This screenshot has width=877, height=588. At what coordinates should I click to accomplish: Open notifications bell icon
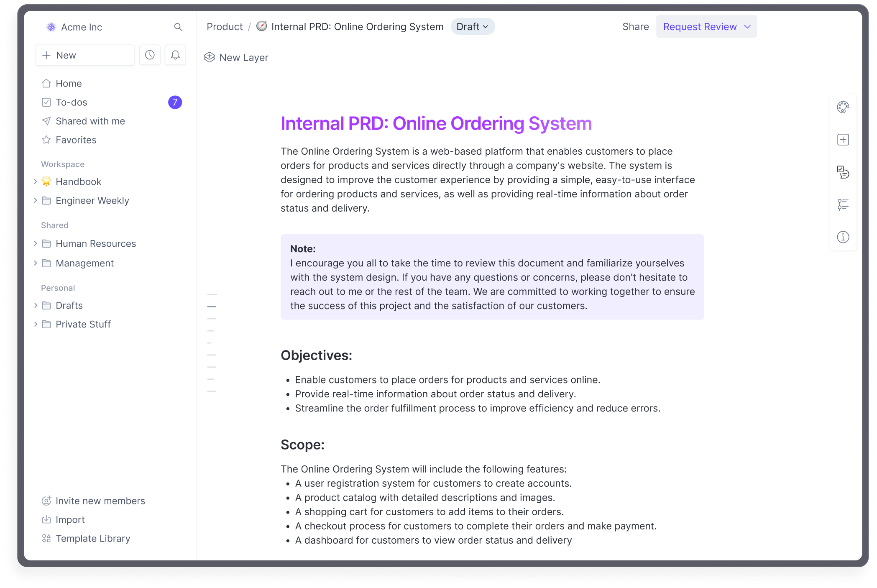point(175,55)
